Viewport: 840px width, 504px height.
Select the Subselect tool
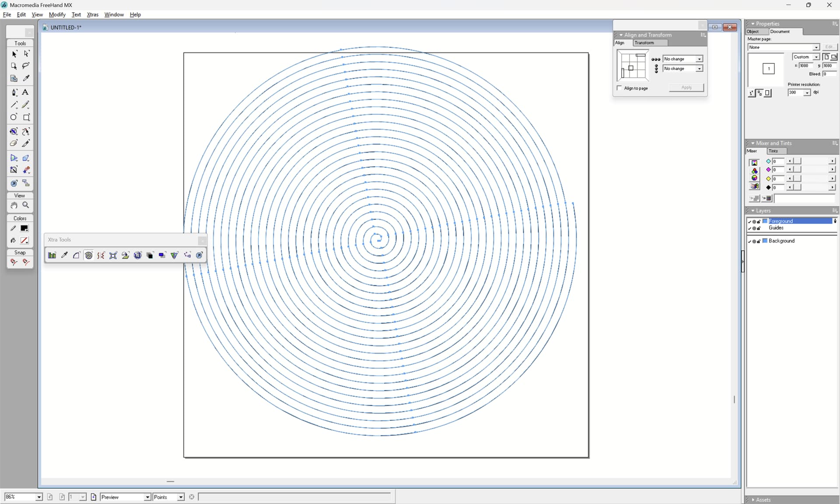[x=26, y=54]
